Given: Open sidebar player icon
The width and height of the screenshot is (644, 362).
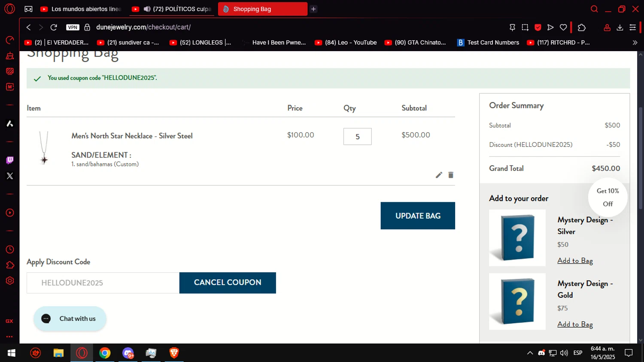Looking at the screenshot, I should pyautogui.click(x=10, y=213).
